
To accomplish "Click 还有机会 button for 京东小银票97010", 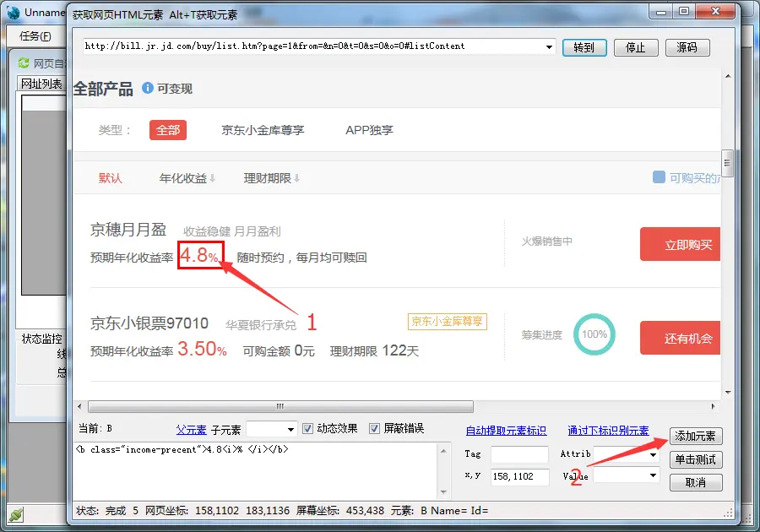I will (x=680, y=338).
